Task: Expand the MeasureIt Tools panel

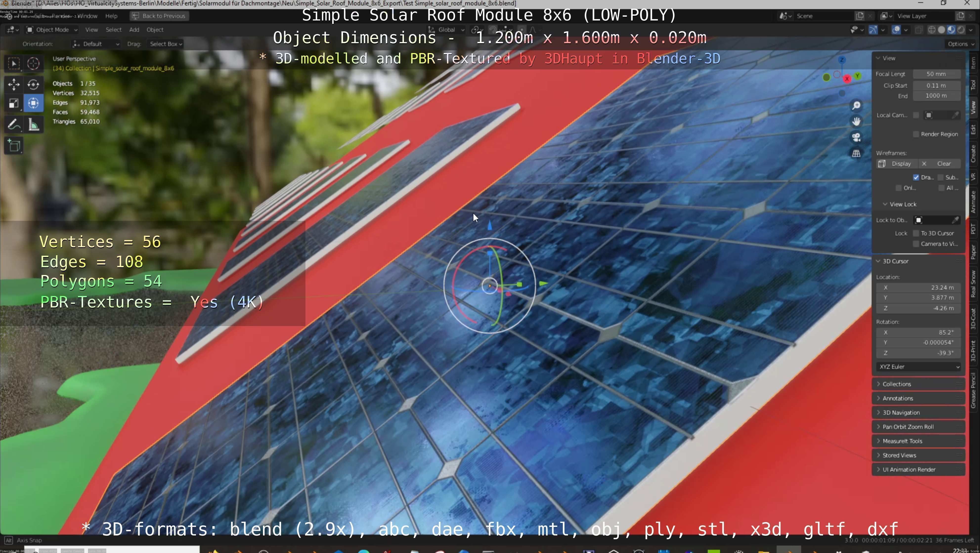Action: point(918,441)
